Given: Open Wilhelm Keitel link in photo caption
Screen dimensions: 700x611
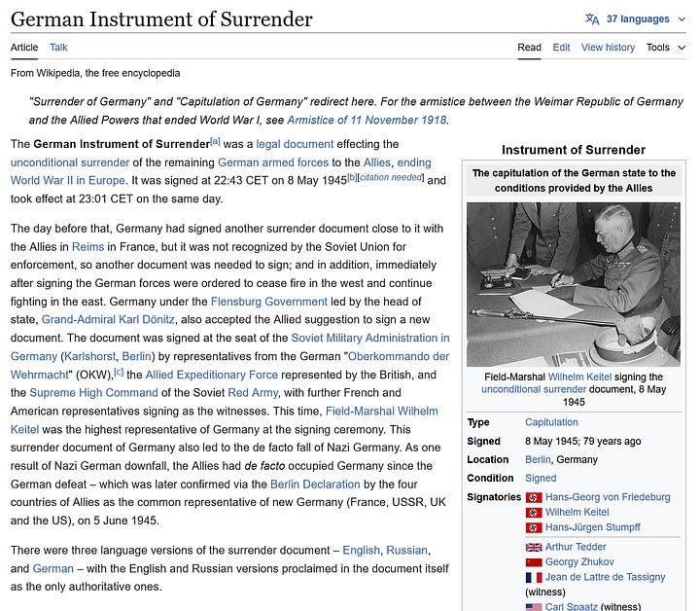Looking at the screenshot, I should pos(579,377).
